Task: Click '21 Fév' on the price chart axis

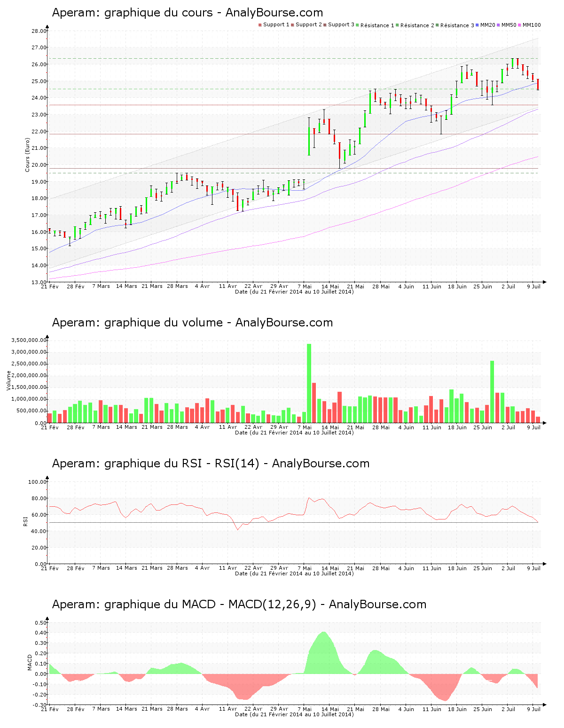Action: [x=50, y=287]
